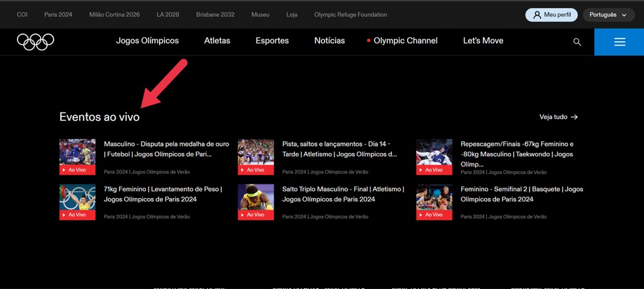Screen dimensions: 644x289
Task: Open the COI top link
Action: [x=22, y=15]
